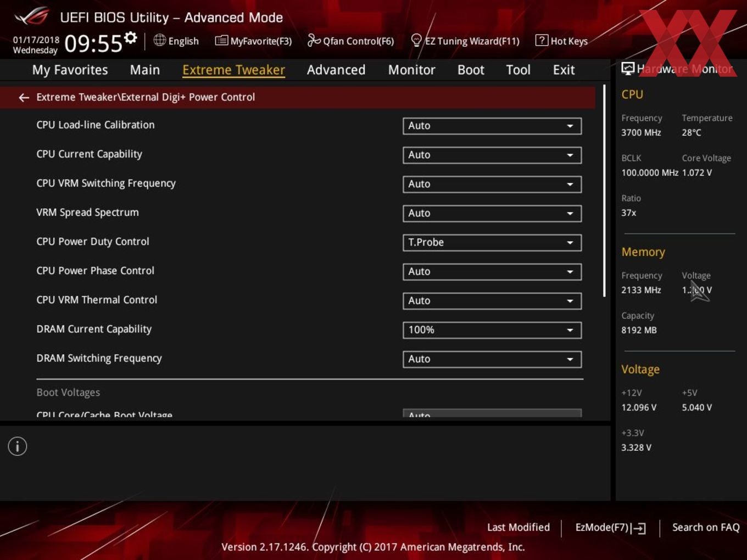Expand VRM Spread Spectrum dropdown
The height and width of the screenshot is (560, 747).
point(492,213)
